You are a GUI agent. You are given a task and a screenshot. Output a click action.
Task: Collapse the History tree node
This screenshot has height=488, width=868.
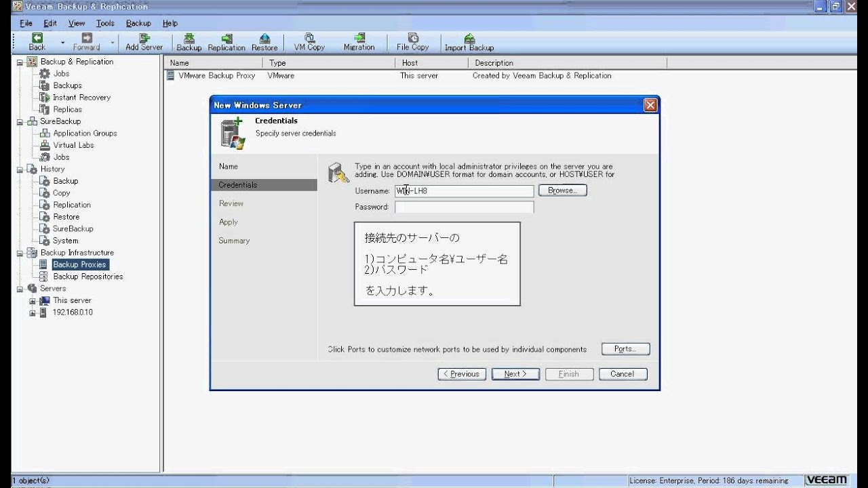[20, 169]
